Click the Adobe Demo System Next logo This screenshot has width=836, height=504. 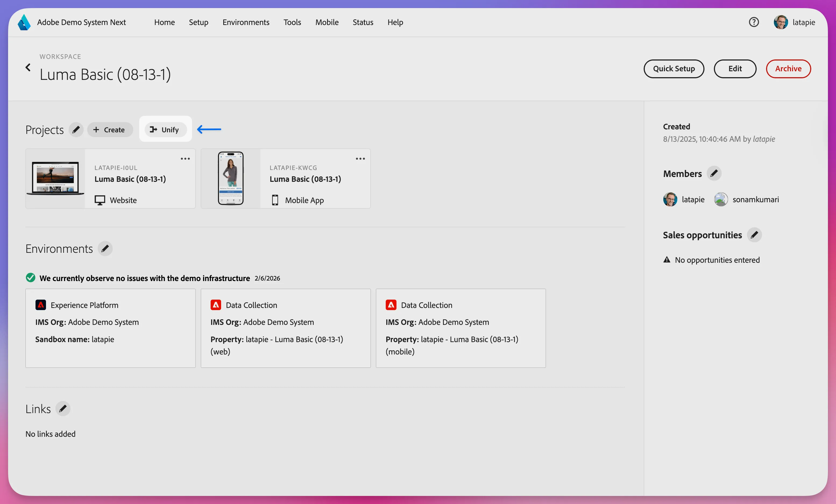point(24,22)
